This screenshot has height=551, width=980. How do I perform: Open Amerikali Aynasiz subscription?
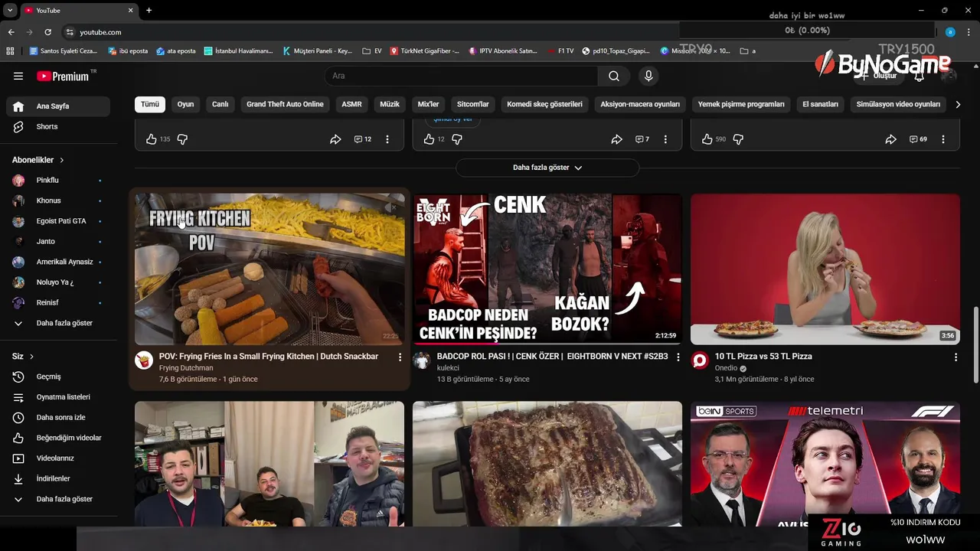click(x=58, y=262)
